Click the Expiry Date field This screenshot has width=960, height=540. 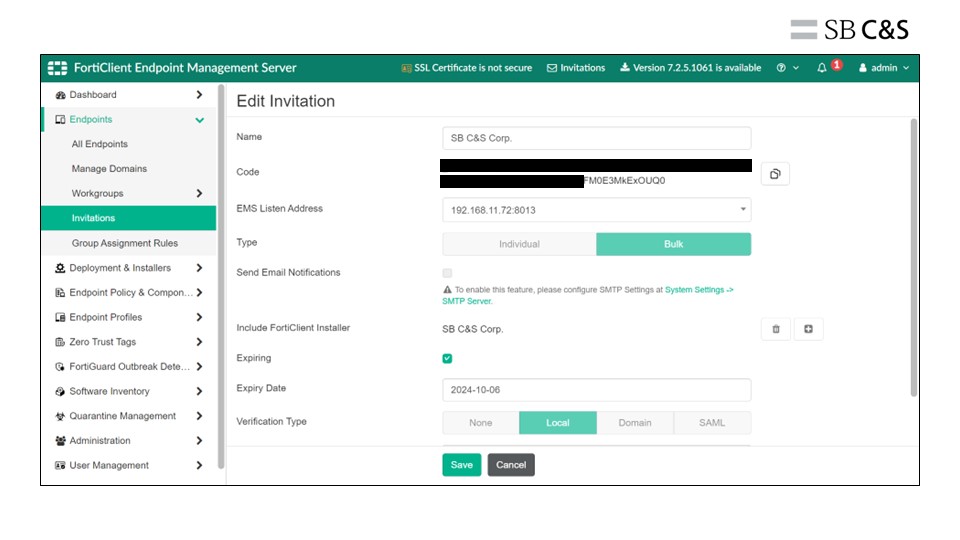597,390
